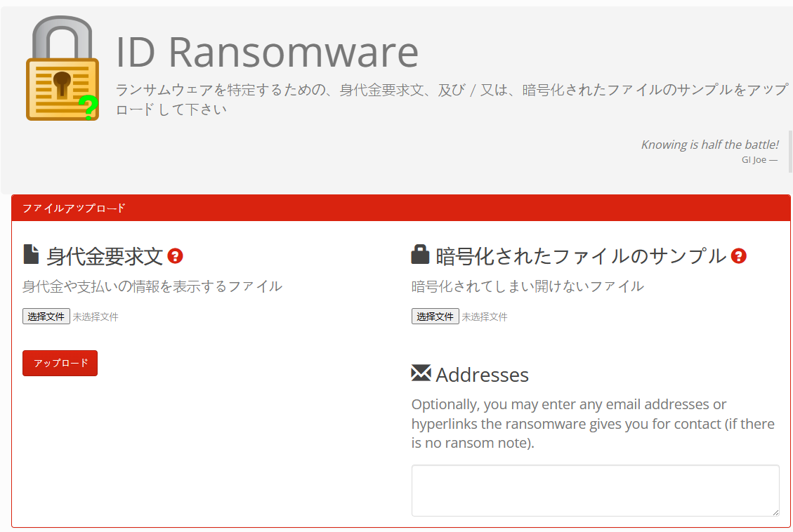This screenshot has width=793, height=532.
Task: Focus the Addresses text area
Action: (595, 491)
